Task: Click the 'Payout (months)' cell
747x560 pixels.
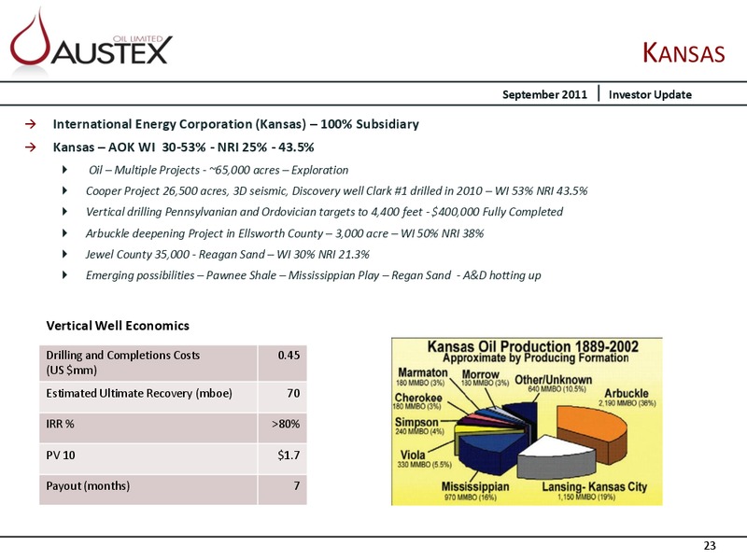Action: [x=148, y=489]
